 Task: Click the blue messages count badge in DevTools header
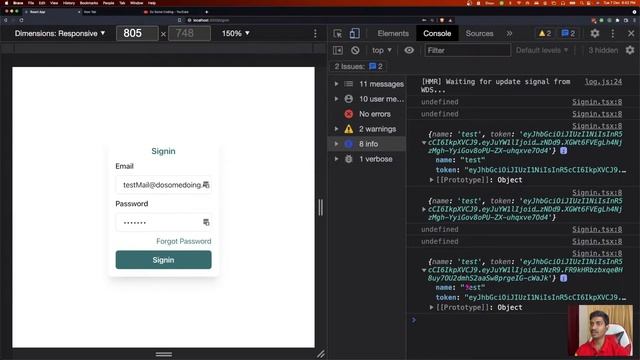click(x=568, y=33)
